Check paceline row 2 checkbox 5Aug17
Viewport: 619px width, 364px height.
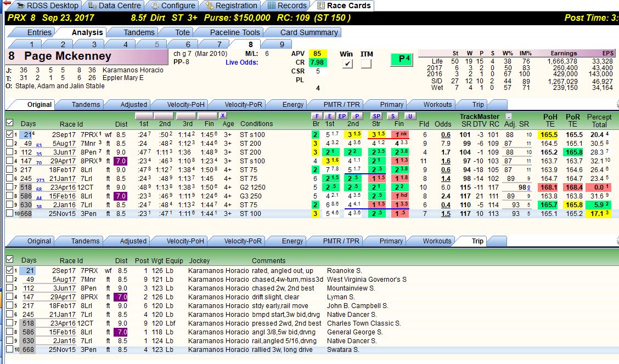[10, 143]
